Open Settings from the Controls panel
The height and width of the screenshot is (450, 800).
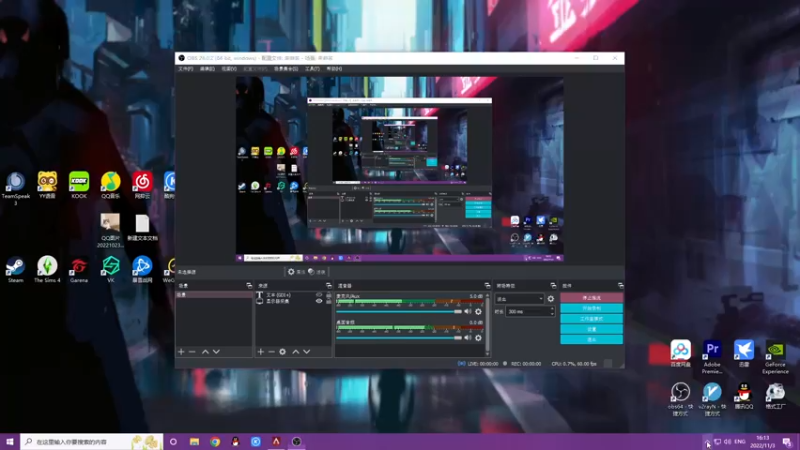[591, 329]
